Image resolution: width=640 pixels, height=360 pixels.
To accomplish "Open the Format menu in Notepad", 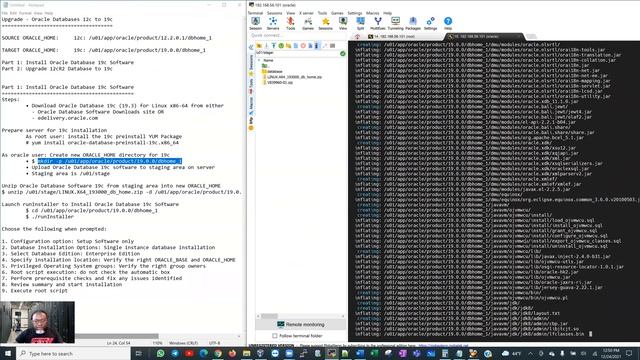I will [25, 13].
